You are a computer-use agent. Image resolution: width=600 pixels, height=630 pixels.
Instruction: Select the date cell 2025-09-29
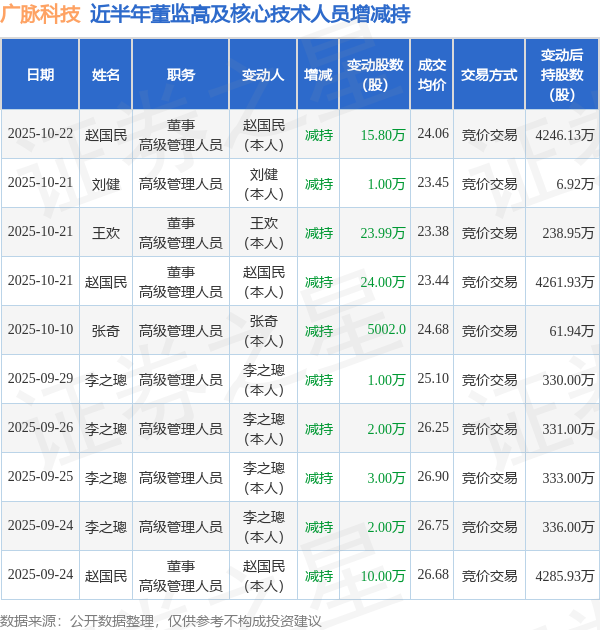(40, 378)
